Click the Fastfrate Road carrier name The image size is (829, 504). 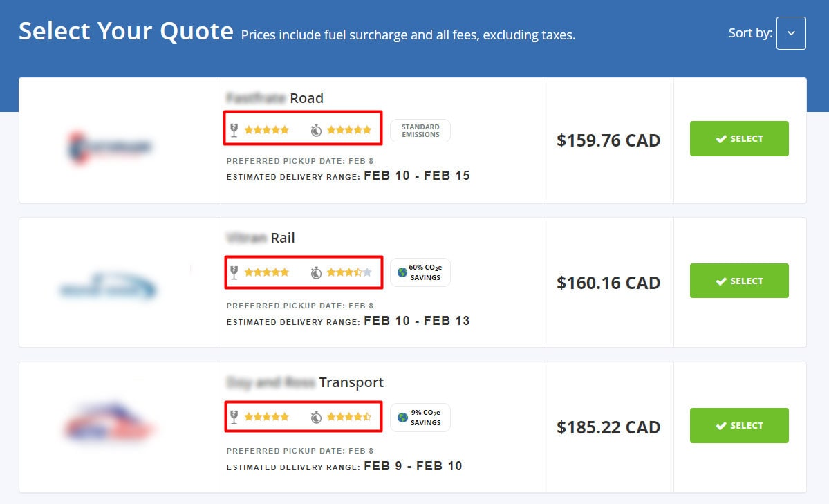click(x=274, y=98)
